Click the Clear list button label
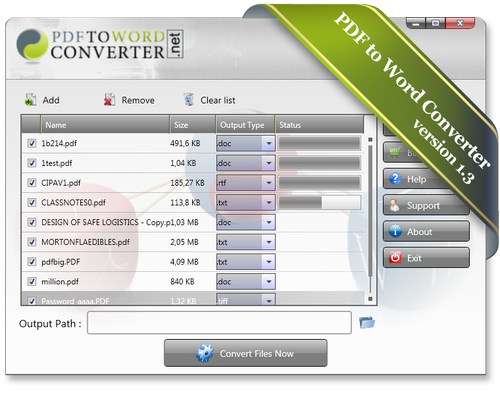Image resolution: width=500 pixels, height=395 pixels. [x=218, y=100]
